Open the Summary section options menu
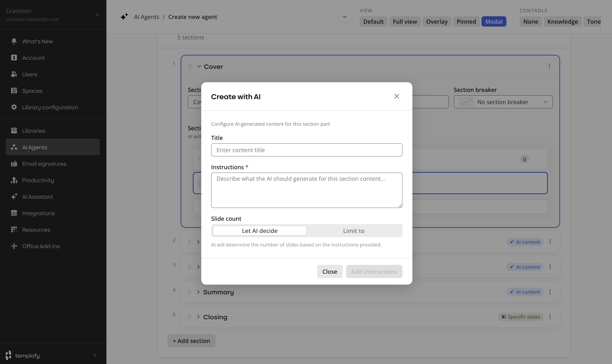This screenshot has height=364, width=612. coord(550,292)
